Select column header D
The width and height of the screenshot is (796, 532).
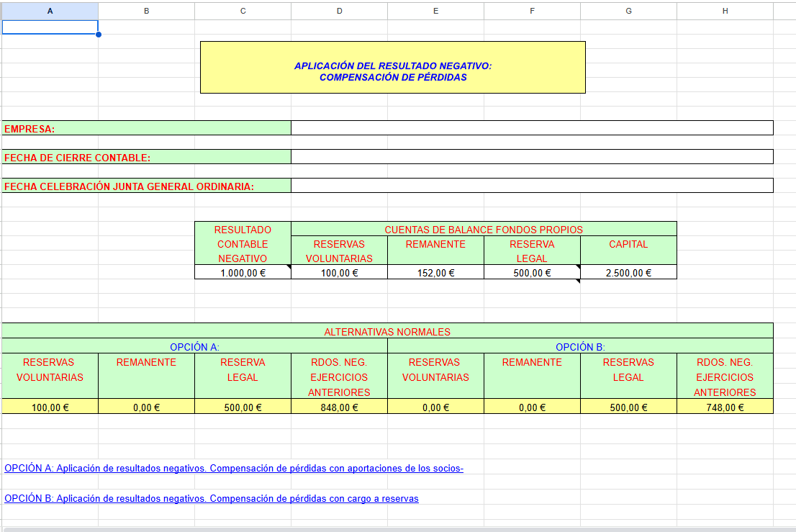[x=339, y=11]
